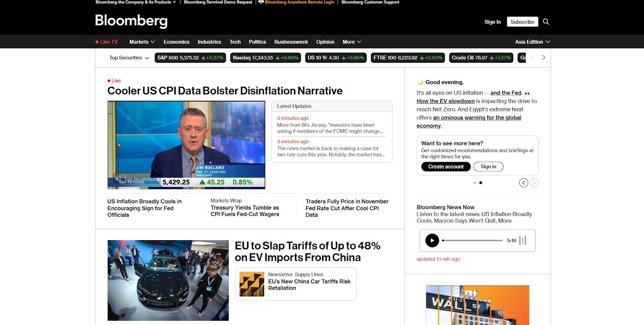Move ticker back with left chevron
Viewport: 644px width, 325px height.
point(533,58)
